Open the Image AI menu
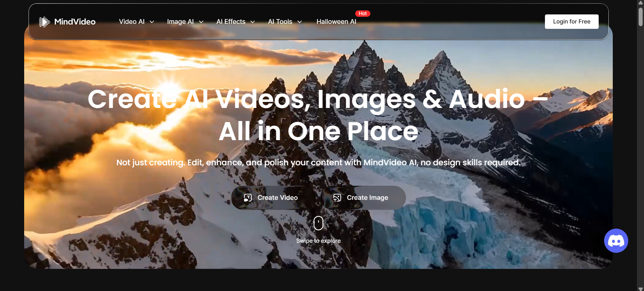This screenshot has height=291, width=644. pyautogui.click(x=180, y=22)
